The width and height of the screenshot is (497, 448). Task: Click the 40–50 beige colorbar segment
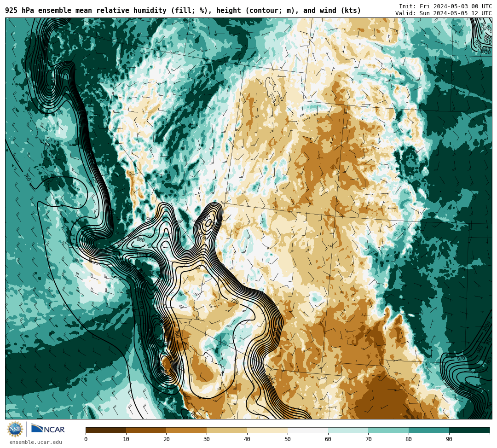pyautogui.click(x=267, y=430)
